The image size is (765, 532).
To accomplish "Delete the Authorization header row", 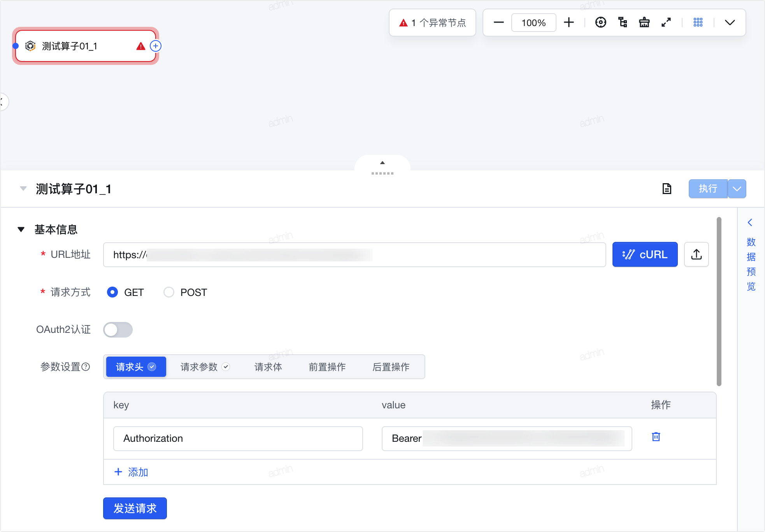I will tap(656, 437).
